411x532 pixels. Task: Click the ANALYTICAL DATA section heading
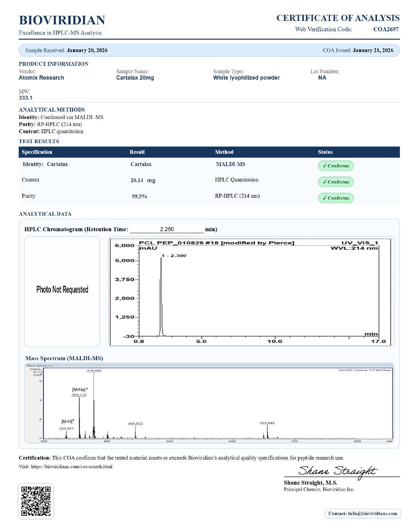click(45, 214)
